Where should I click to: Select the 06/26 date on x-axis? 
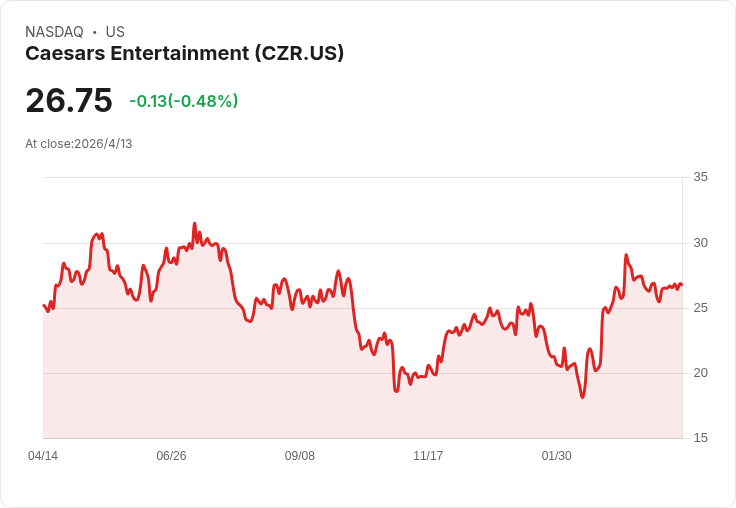point(171,455)
